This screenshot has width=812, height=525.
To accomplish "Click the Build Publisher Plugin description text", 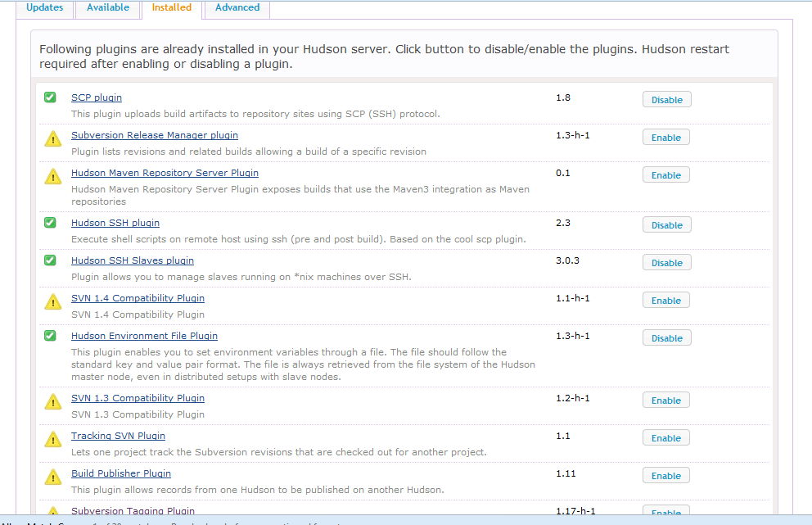I will click(x=257, y=490).
